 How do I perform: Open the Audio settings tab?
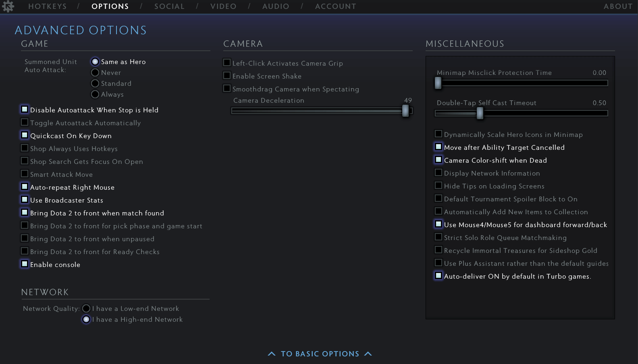point(276,6)
